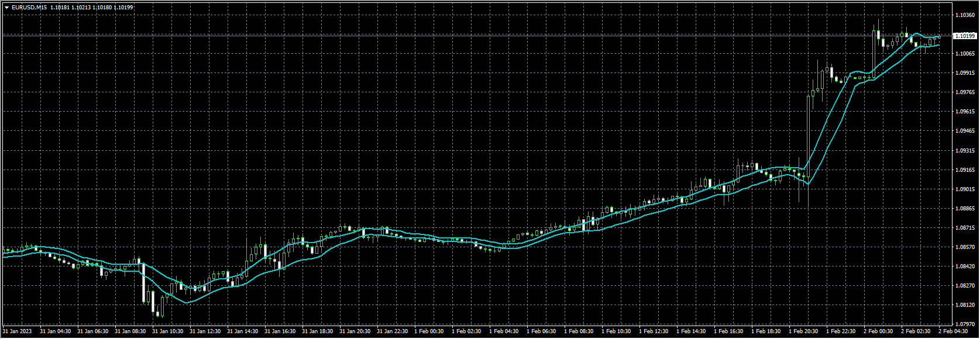Screen dimensions: 980x339
Task: Click the 31 Jan 22:30 time label
Action: [392, 331]
